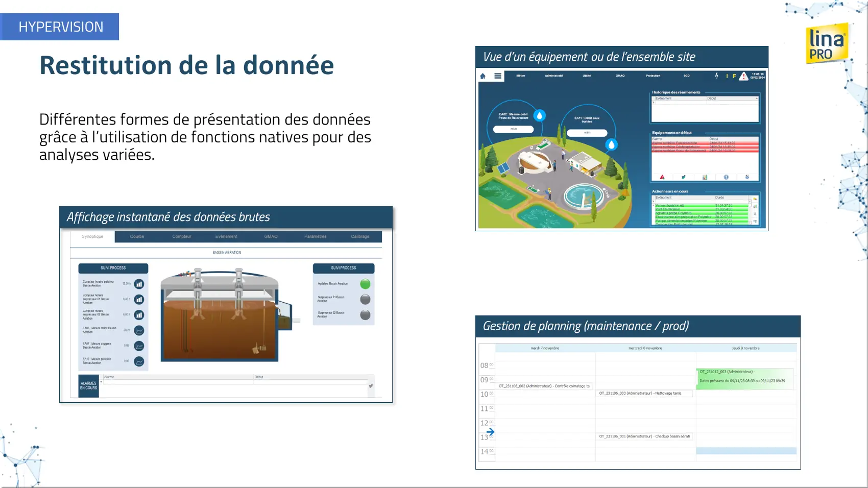Switch to the Paramètres tab
Viewport: 868px width, 488px height.
pyautogui.click(x=316, y=236)
